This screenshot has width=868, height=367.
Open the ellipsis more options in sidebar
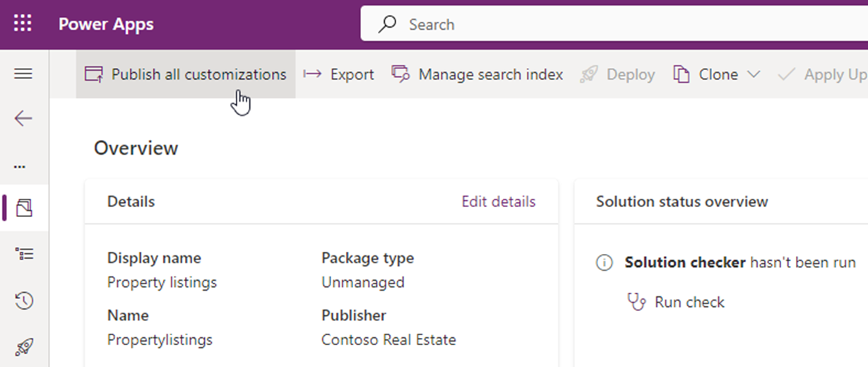pos(20,167)
